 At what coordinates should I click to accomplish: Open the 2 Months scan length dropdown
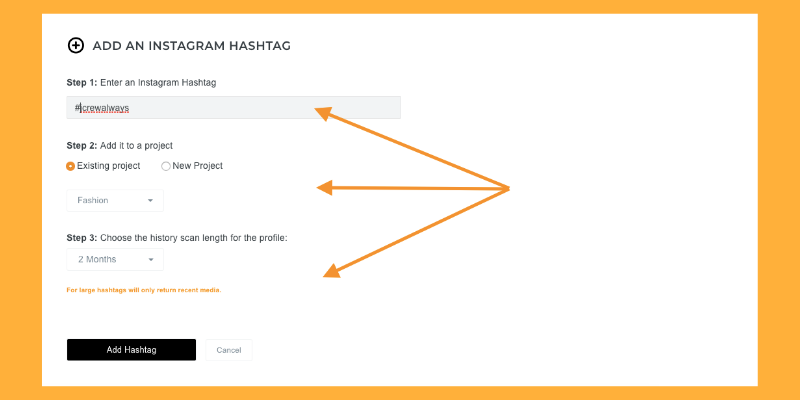pyautogui.click(x=115, y=259)
